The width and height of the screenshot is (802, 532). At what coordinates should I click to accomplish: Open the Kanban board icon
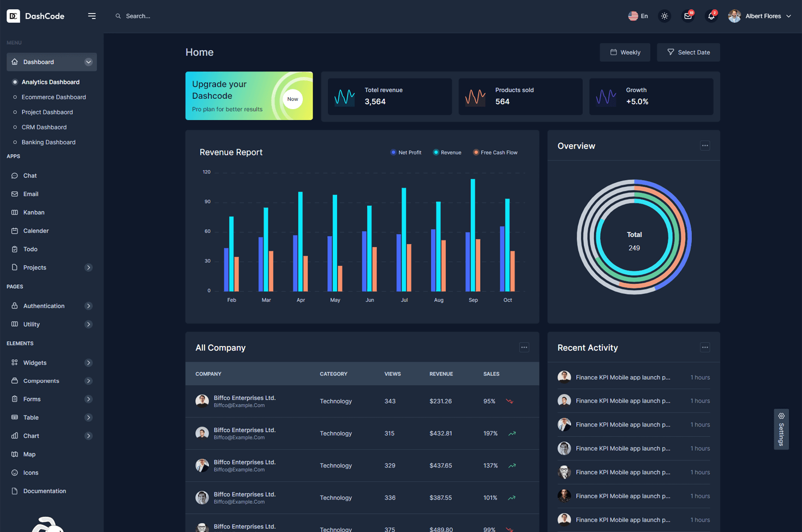click(15, 212)
